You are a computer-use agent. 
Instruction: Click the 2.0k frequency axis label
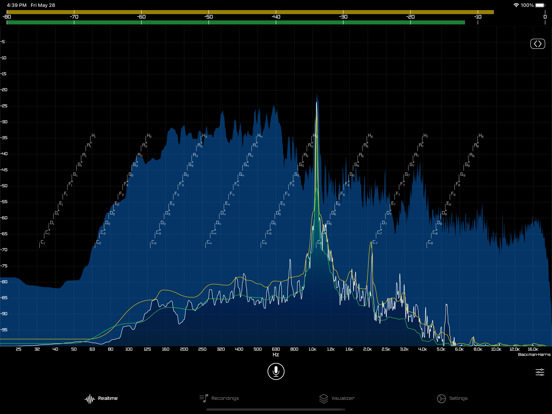(x=367, y=349)
